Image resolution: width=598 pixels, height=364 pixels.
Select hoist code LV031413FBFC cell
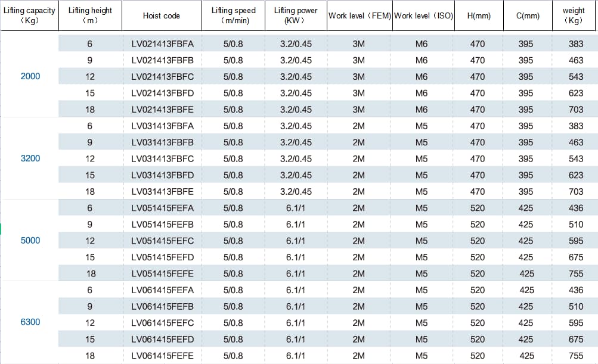click(162, 159)
